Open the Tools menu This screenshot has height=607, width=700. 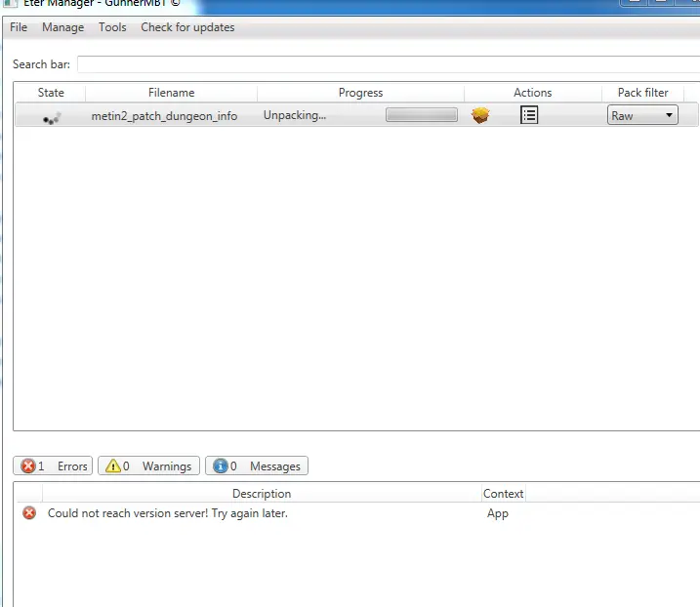(x=112, y=27)
